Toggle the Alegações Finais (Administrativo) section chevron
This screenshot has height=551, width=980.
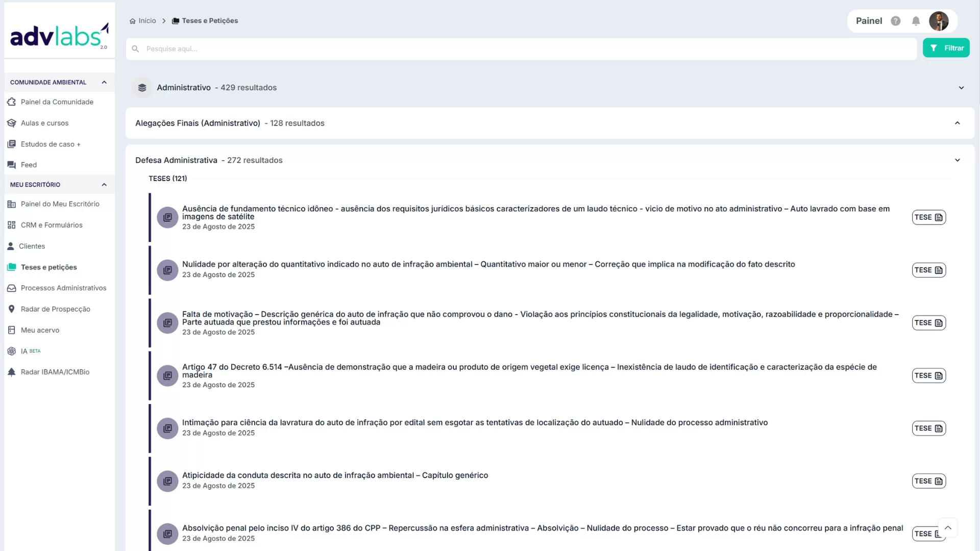pos(957,123)
